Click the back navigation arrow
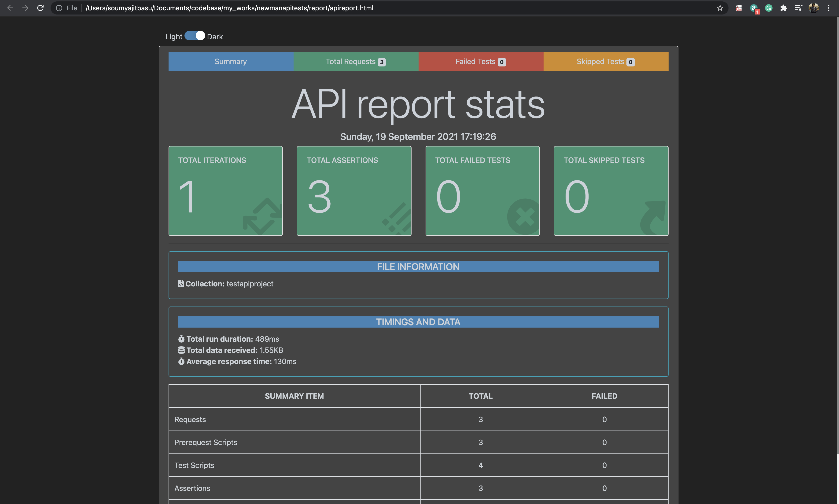The image size is (839, 504). coord(10,8)
